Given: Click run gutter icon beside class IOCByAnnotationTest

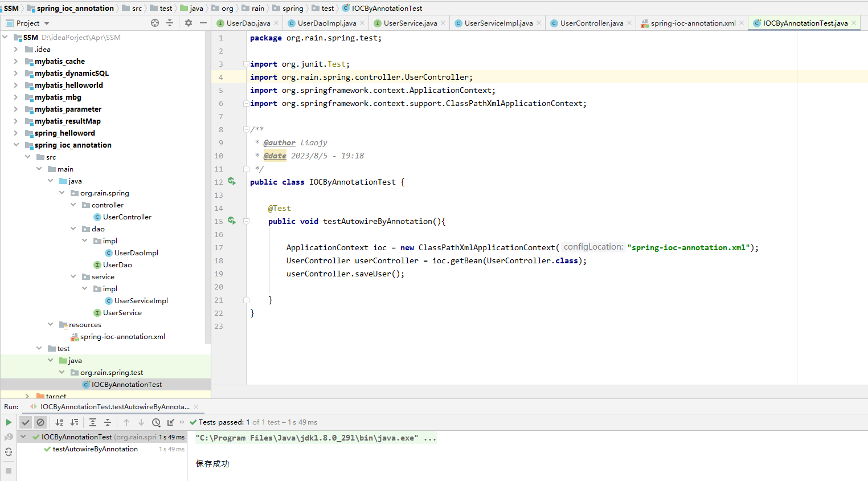Looking at the screenshot, I should pos(232,181).
